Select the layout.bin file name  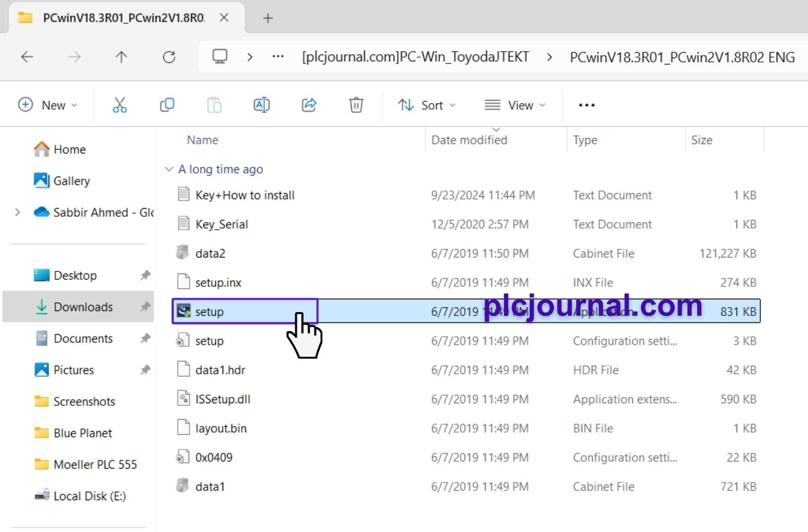[x=221, y=428]
